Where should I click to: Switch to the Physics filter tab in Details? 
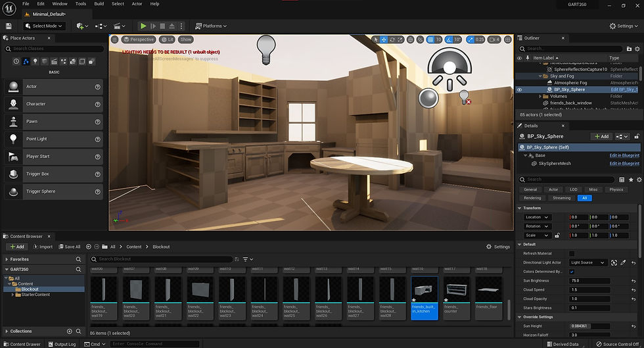616,189
